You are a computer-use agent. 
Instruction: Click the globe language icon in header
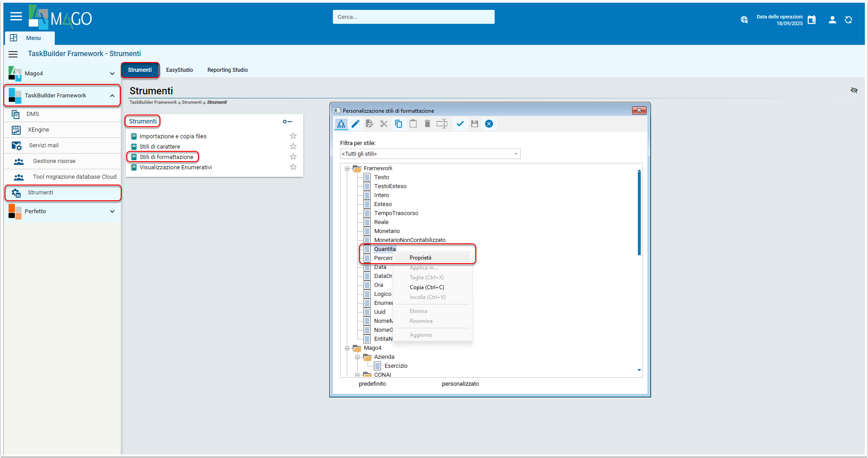pos(744,20)
